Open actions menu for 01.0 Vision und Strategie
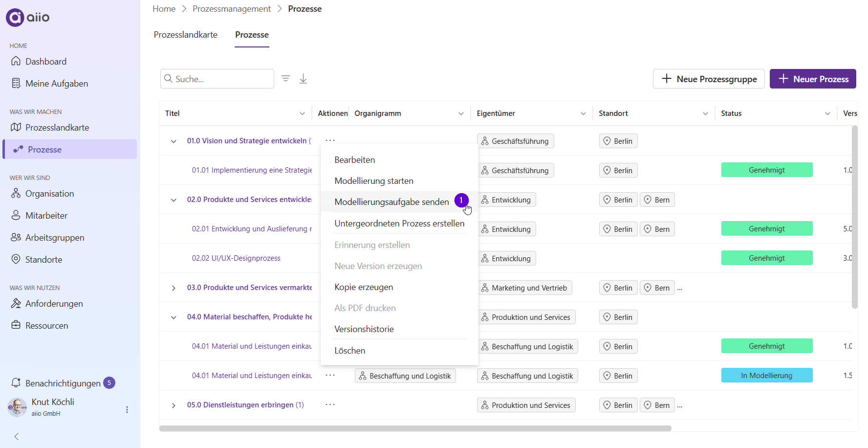Viewport: 868px width, 448px height. 330,140
